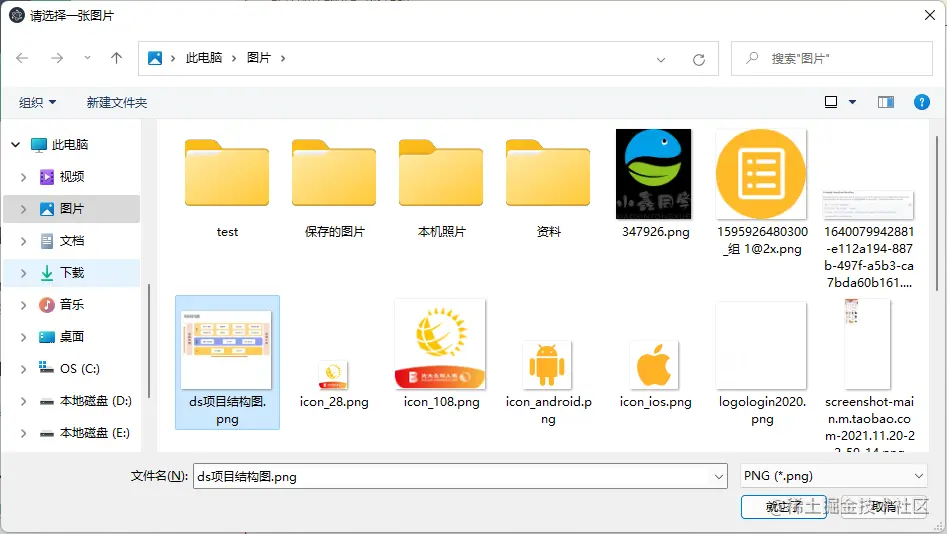Open help with the question mark icon
The image size is (947, 534).
click(922, 102)
